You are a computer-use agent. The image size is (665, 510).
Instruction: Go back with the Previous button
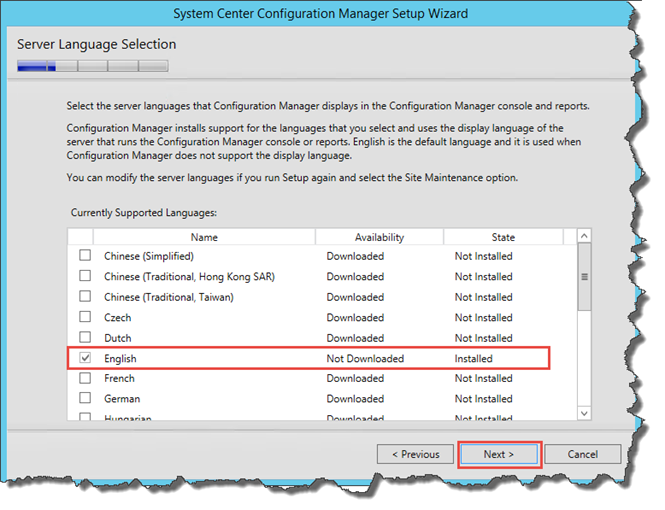coord(415,454)
